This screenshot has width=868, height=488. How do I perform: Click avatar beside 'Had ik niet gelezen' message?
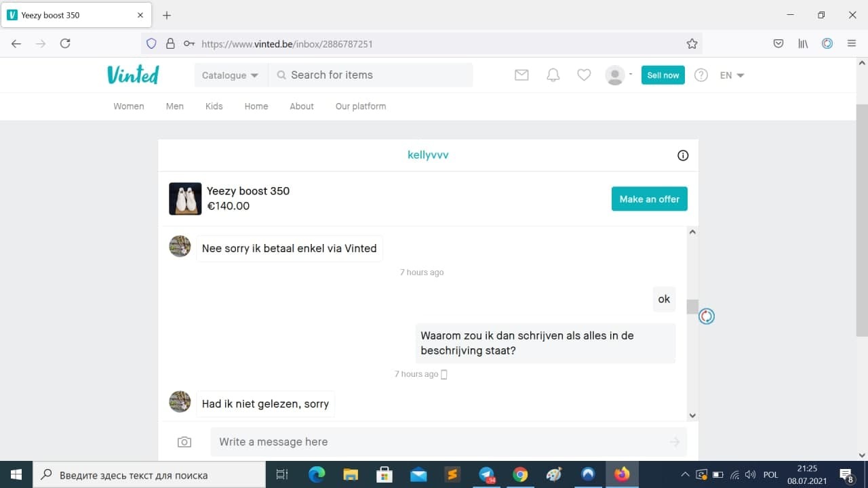click(180, 402)
